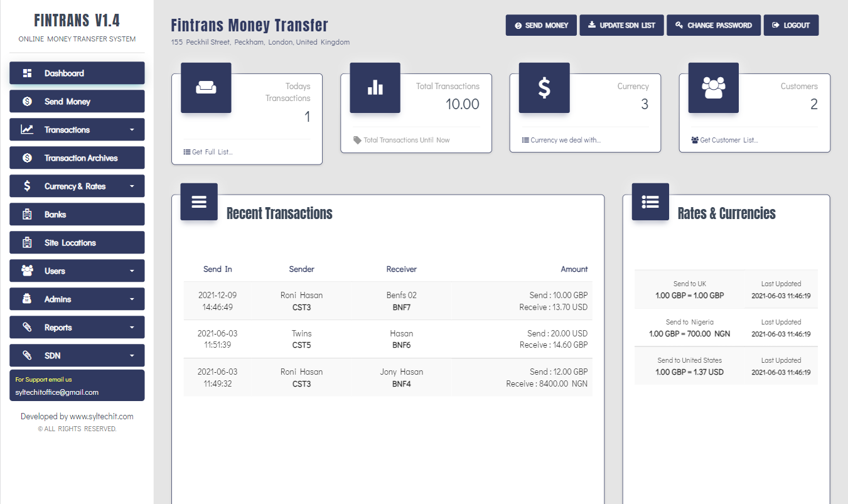Click the bar chart icon on Total Transactions card
Viewport: 848px width, 504px height.
(x=375, y=88)
